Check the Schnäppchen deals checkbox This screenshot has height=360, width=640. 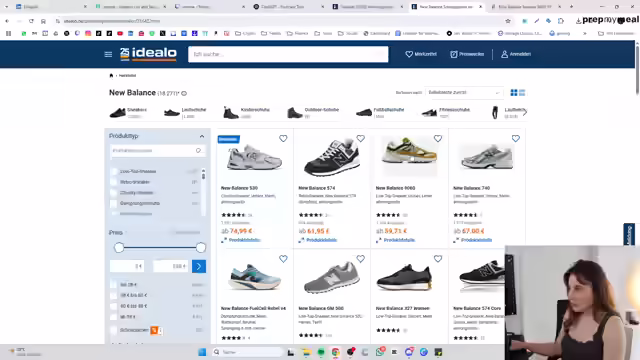tap(114, 330)
